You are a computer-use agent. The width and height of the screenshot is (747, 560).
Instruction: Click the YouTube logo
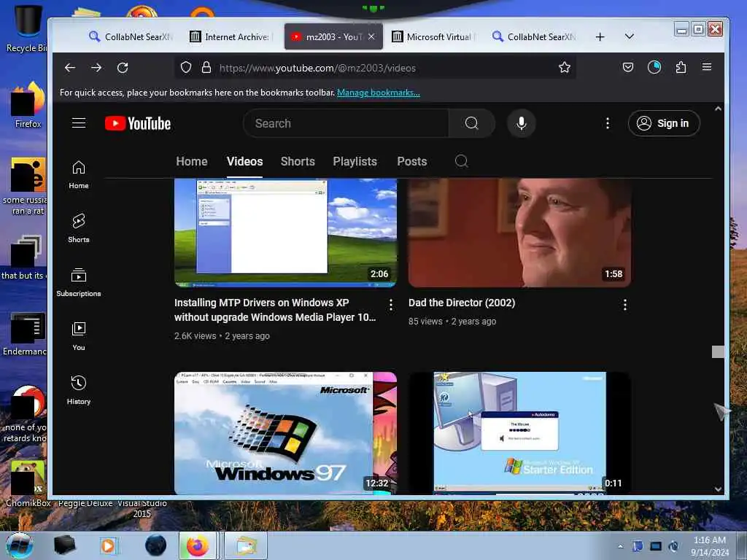pos(138,123)
